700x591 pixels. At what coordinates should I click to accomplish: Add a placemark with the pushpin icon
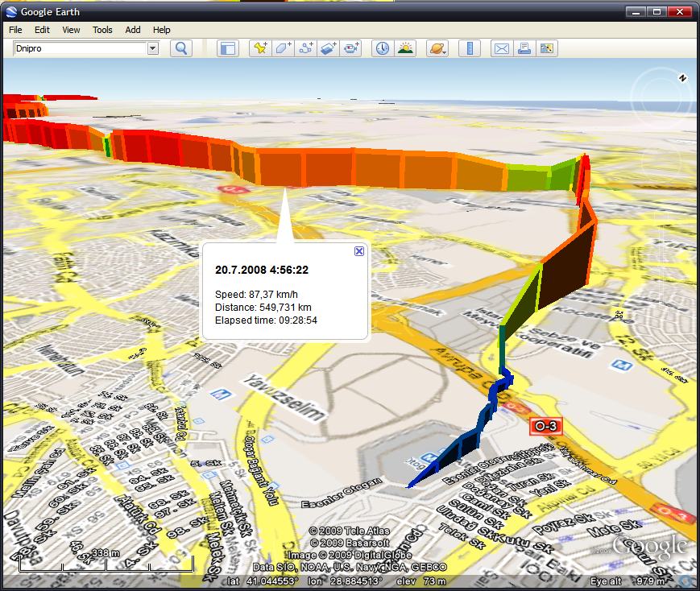pyautogui.click(x=260, y=48)
